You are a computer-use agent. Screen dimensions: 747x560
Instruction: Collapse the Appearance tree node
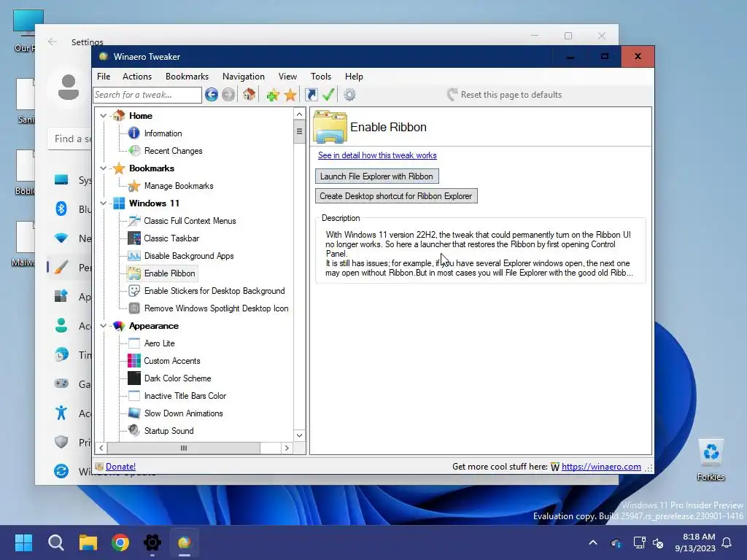point(104,326)
